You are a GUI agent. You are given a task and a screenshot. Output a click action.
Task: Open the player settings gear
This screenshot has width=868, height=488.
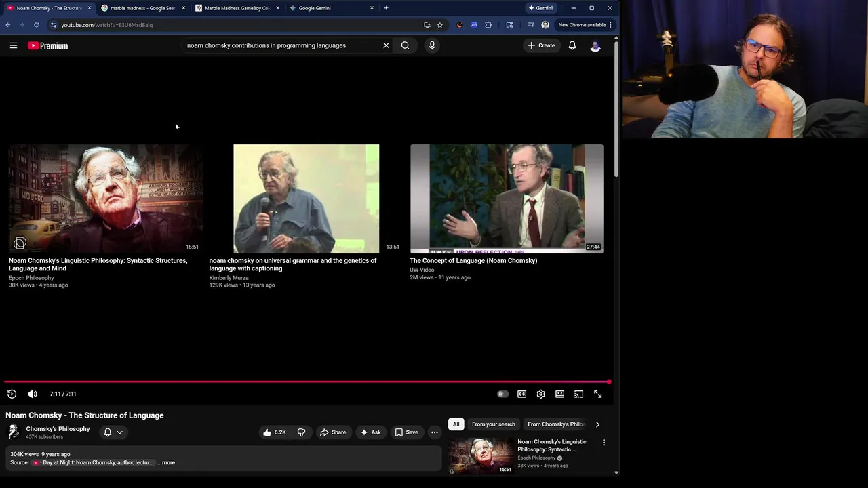coord(540,394)
